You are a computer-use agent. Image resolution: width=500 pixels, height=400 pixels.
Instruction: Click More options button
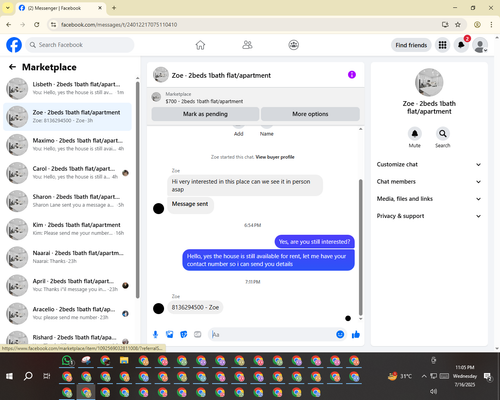310,114
